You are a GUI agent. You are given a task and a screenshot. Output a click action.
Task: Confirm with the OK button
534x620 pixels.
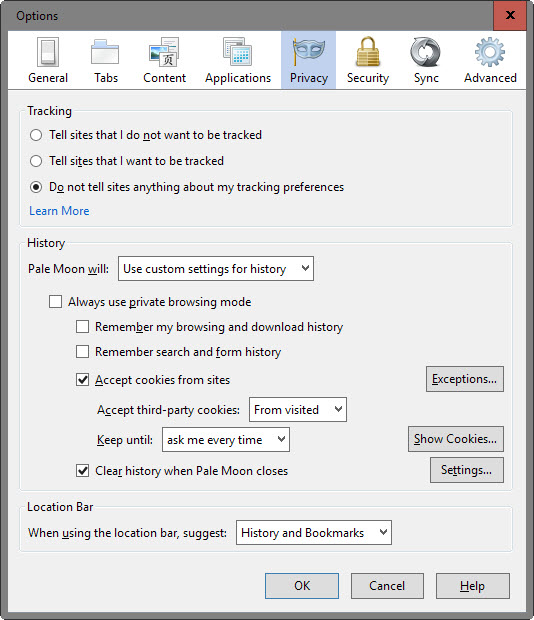[x=302, y=586]
